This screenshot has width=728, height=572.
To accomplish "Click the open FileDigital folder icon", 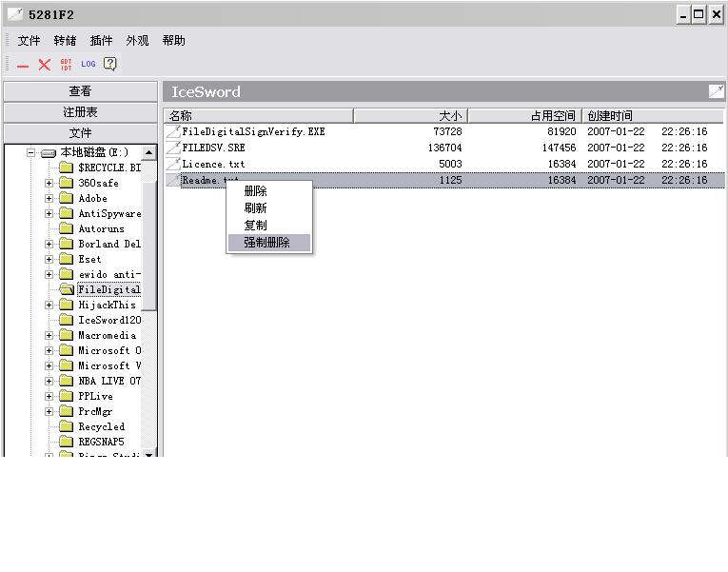I will tap(67, 289).
